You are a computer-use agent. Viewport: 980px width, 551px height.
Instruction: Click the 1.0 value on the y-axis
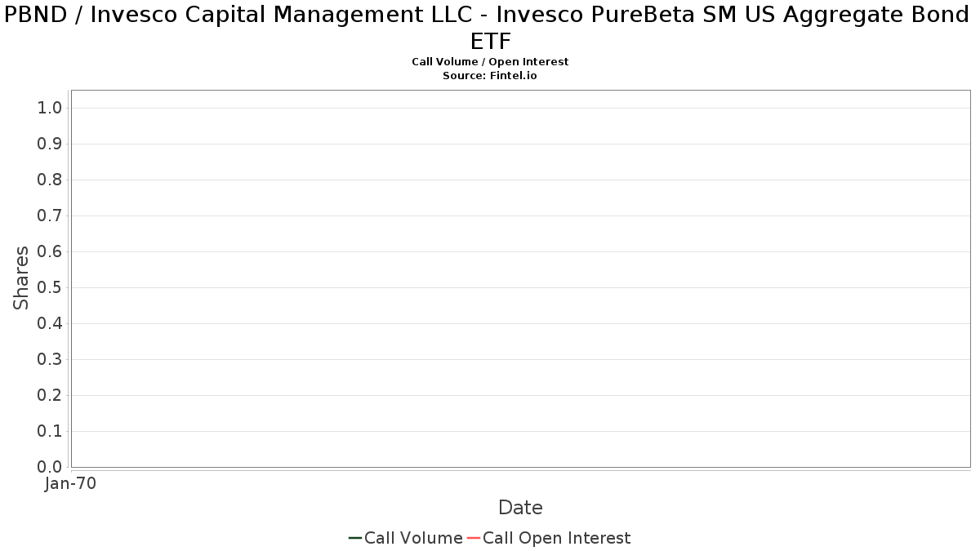pos(50,109)
